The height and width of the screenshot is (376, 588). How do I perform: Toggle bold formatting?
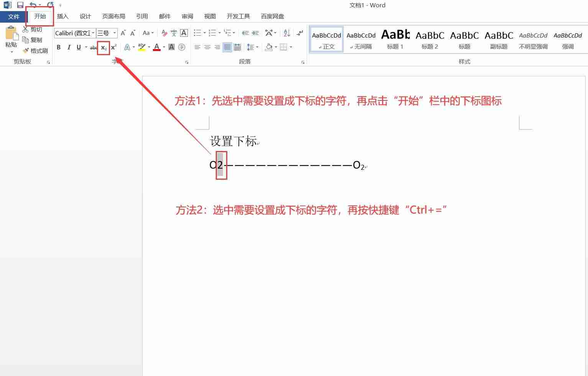click(59, 47)
